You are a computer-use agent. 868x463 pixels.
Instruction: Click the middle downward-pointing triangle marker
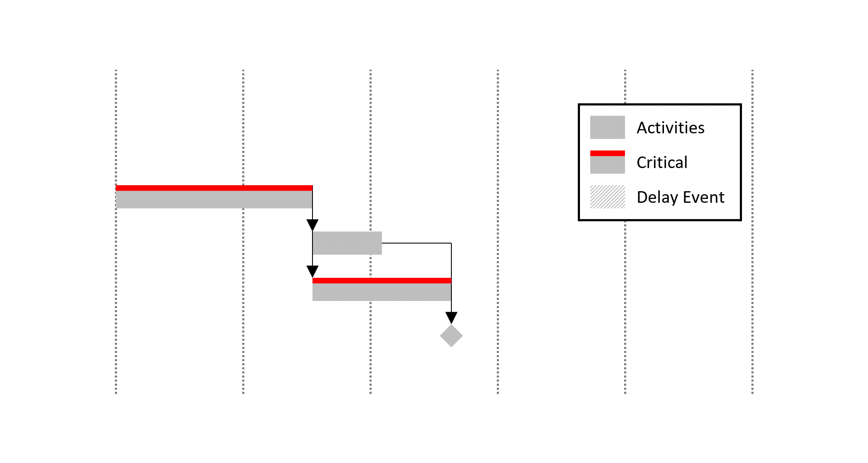[311, 268]
